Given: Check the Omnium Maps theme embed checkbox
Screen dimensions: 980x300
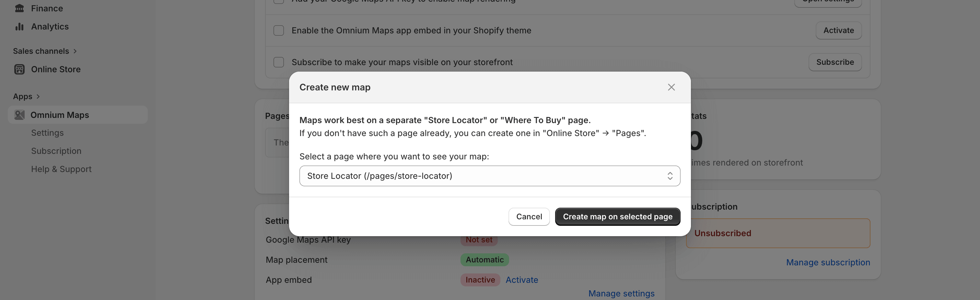Looking at the screenshot, I should point(278,30).
